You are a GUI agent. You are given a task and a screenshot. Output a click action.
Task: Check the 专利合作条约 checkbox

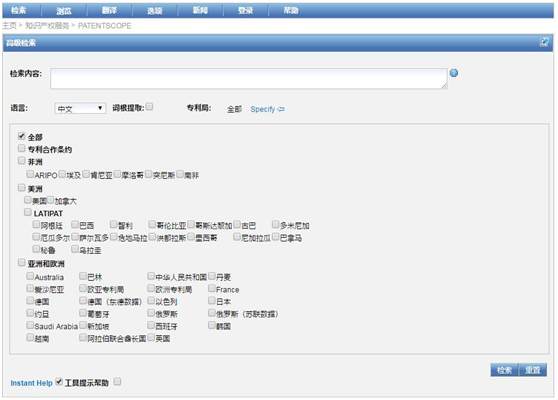(22, 148)
